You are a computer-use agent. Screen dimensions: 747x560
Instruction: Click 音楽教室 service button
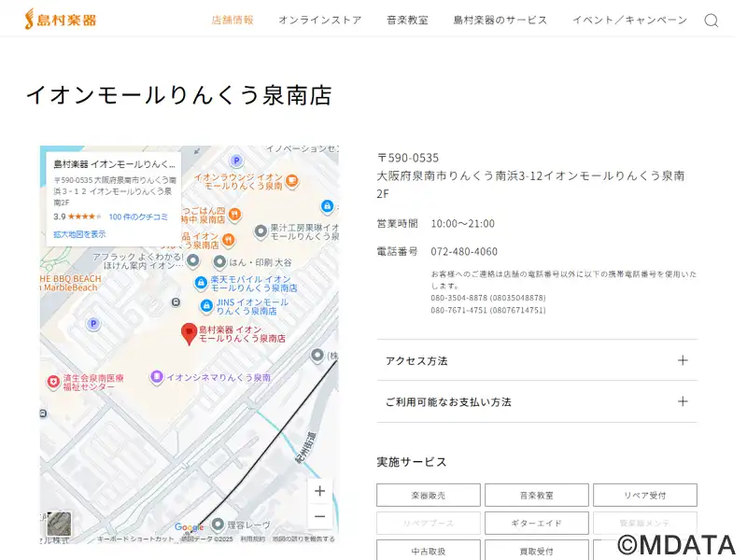click(x=536, y=496)
